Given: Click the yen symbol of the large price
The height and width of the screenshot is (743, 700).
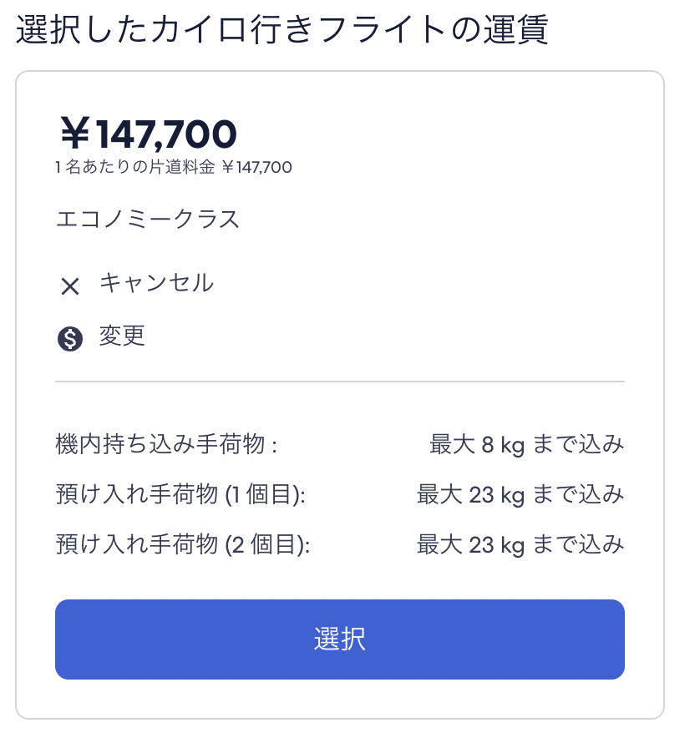Looking at the screenshot, I should (75, 133).
